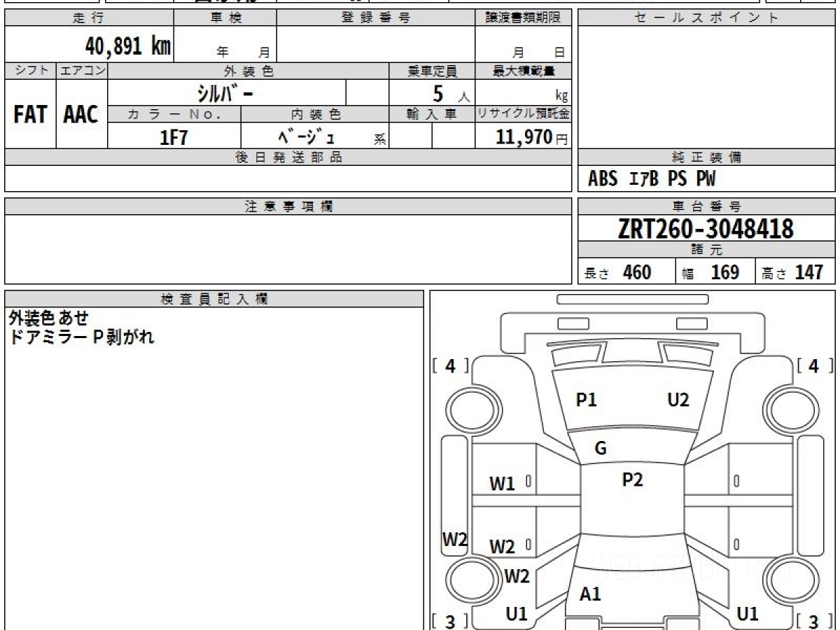Click the interior color value ベージュ
Image resolution: width=840 pixels, height=630 pixels.
coord(307,136)
